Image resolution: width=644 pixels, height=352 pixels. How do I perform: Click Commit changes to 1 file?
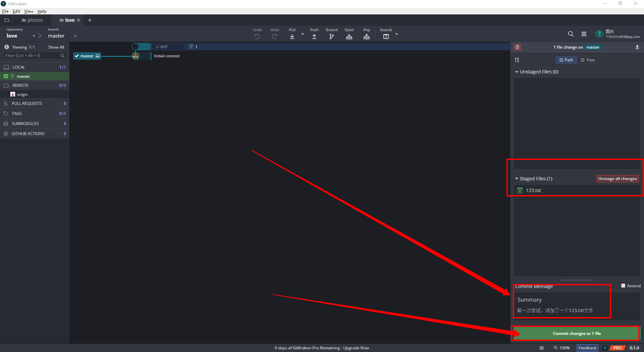[576, 333]
